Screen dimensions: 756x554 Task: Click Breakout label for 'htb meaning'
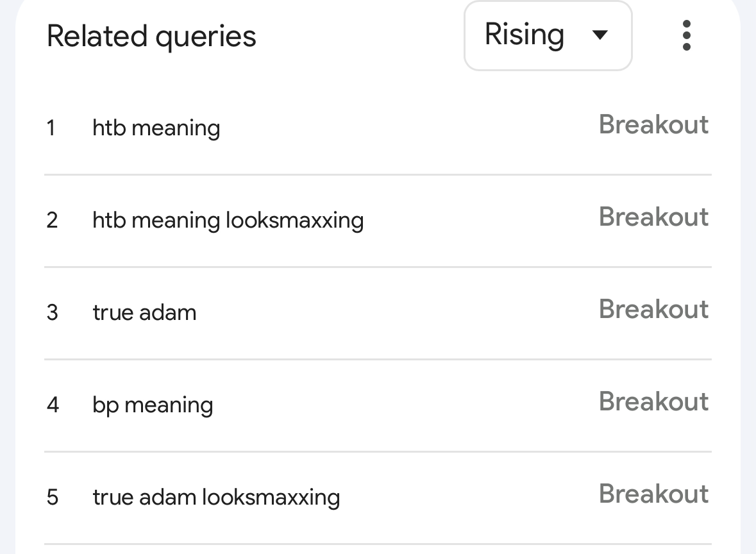(x=653, y=125)
